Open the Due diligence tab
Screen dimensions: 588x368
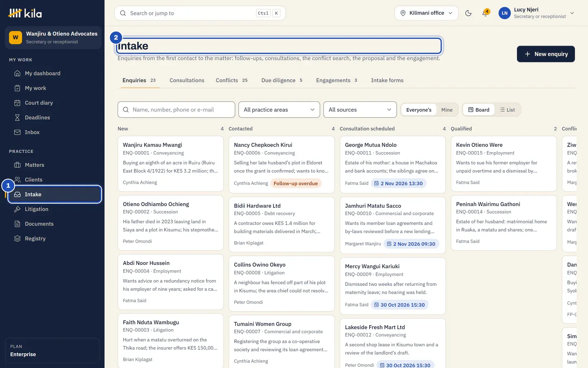[x=282, y=80]
